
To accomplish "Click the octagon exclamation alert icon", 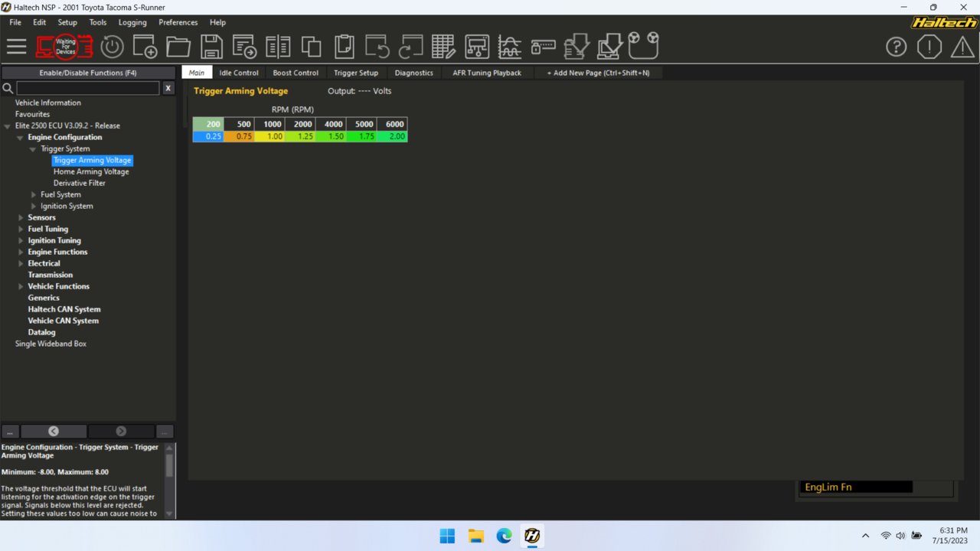I will (x=929, y=47).
